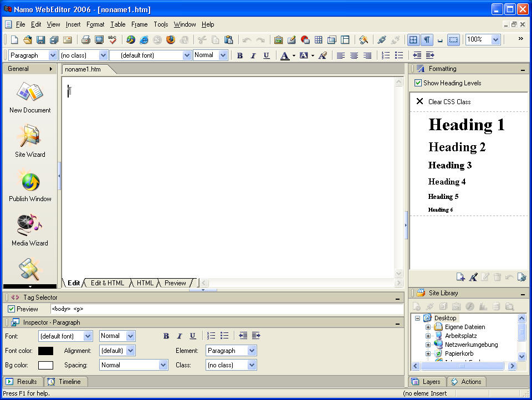The height and width of the screenshot is (400, 532).
Task: Click the Print toolbar icon
Action: point(86,40)
